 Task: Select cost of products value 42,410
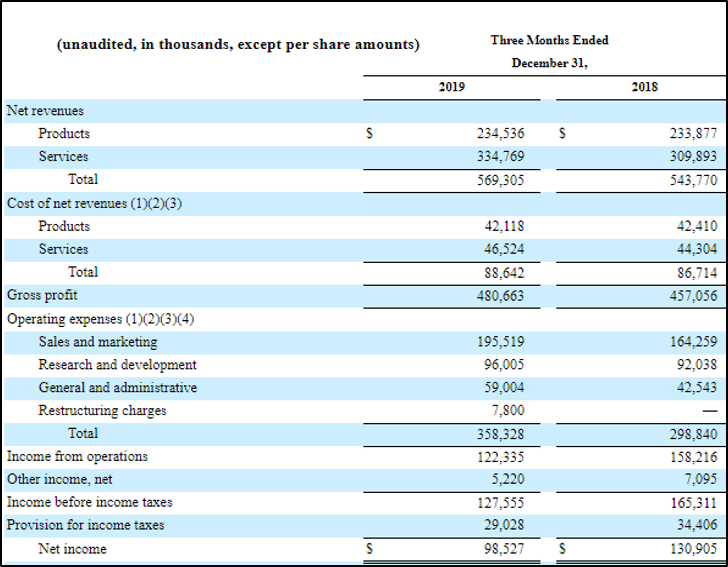click(x=697, y=226)
